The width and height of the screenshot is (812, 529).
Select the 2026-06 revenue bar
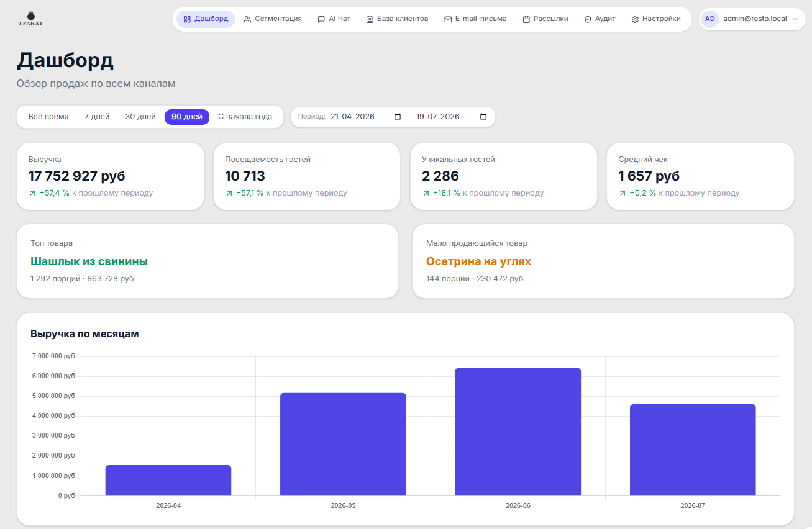tap(518, 432)
